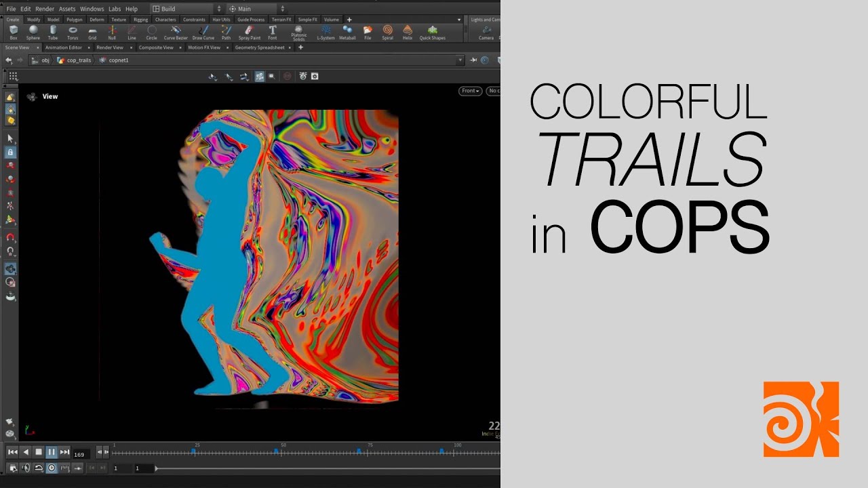Select the Line shelf tool

(x=132, y=33)
